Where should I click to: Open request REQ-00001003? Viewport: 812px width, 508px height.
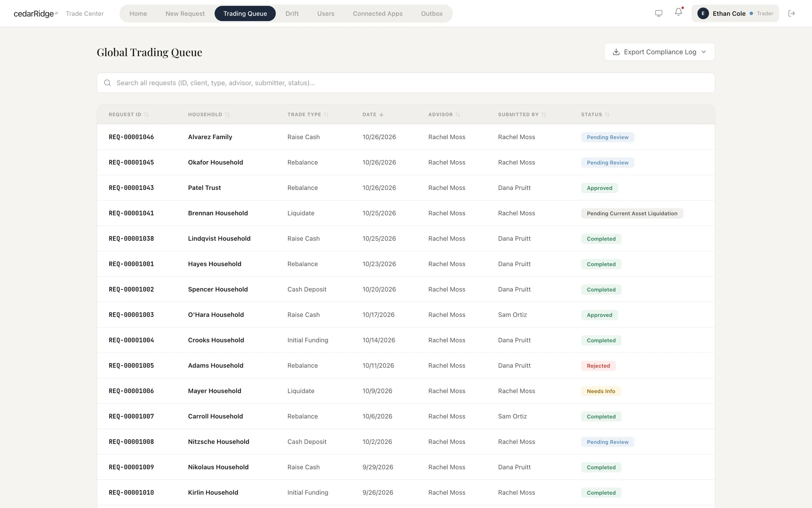(131, 315)
